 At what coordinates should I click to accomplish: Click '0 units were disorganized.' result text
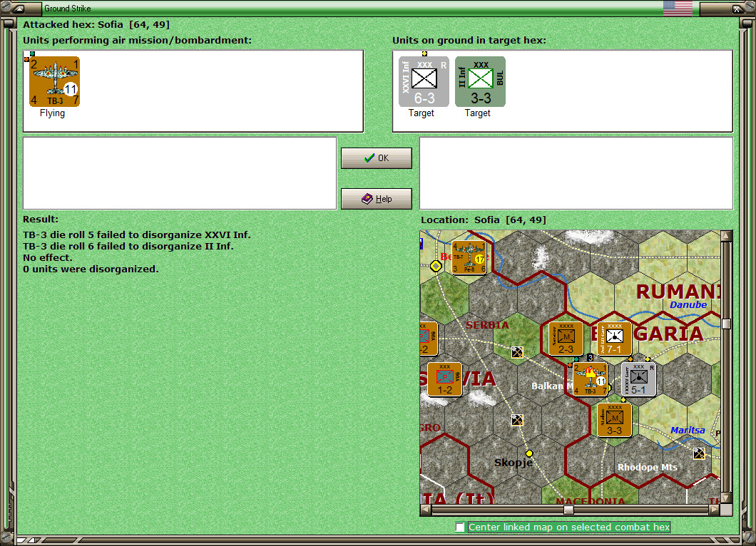[91, 269]
